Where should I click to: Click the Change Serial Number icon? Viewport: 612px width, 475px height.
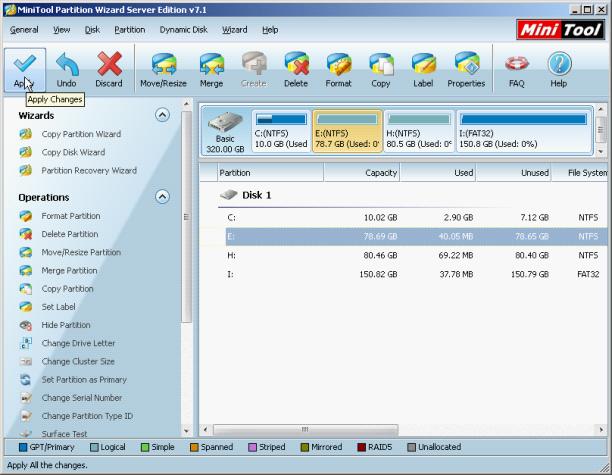coord(26,398)
